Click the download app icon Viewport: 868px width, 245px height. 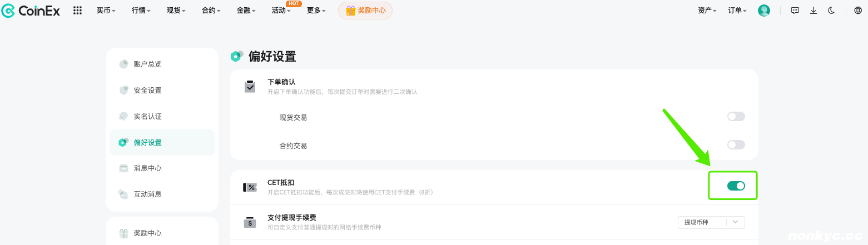click(x=814, y=11)
